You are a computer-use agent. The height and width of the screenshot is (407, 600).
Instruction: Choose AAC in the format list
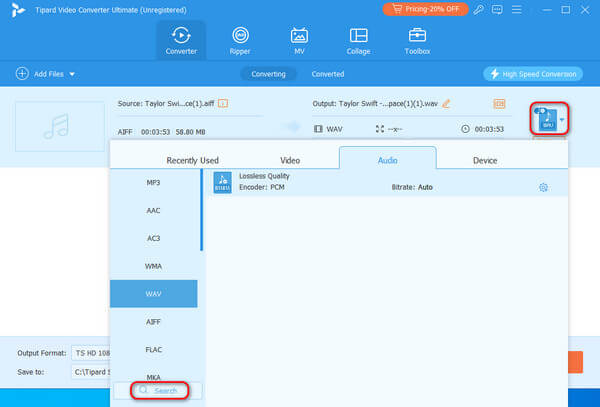pos(153,210)
